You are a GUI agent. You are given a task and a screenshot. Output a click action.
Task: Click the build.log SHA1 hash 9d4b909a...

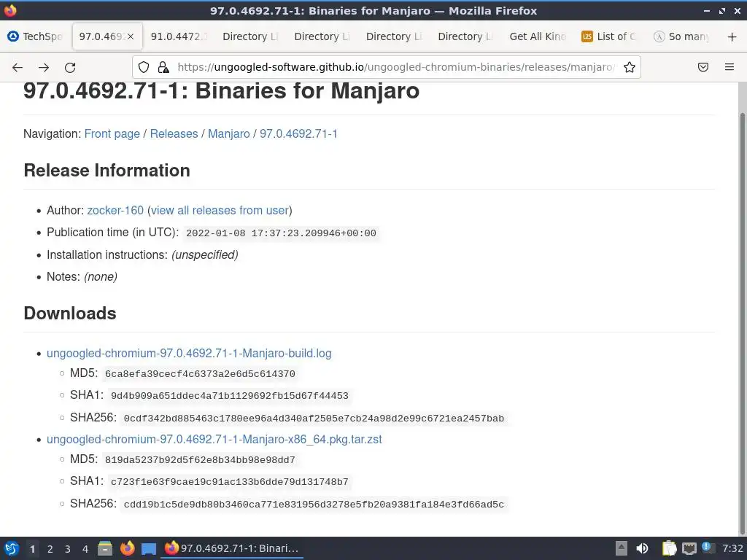[x=230, y=396]
